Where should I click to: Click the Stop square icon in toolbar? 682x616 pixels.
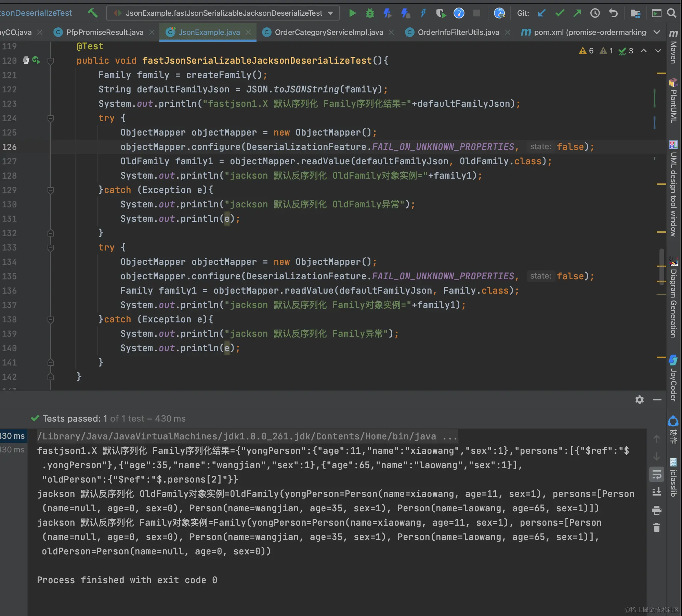(476, 13)
